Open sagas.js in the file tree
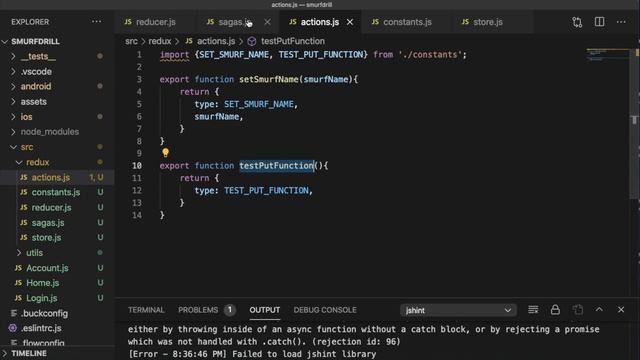 pyautogui.click(x=48, y=222)
